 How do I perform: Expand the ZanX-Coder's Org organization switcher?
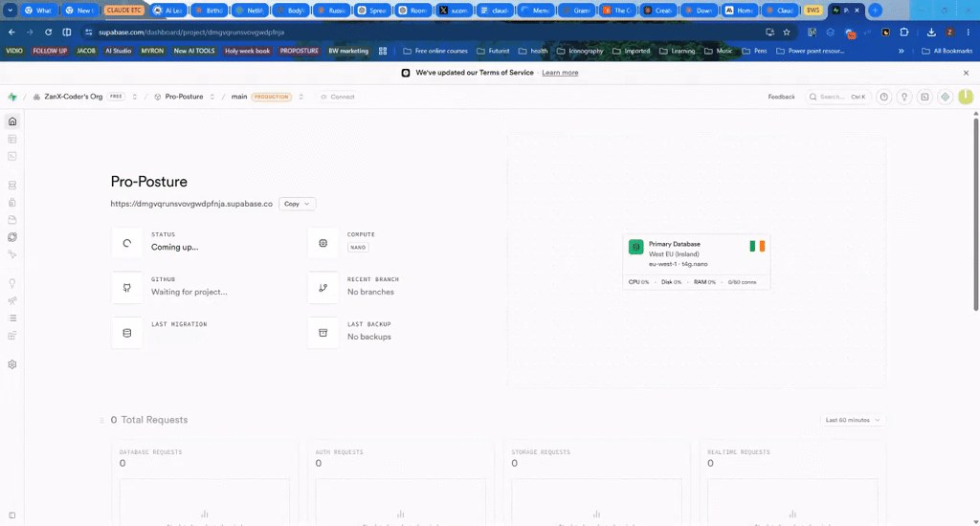(134, 97)
